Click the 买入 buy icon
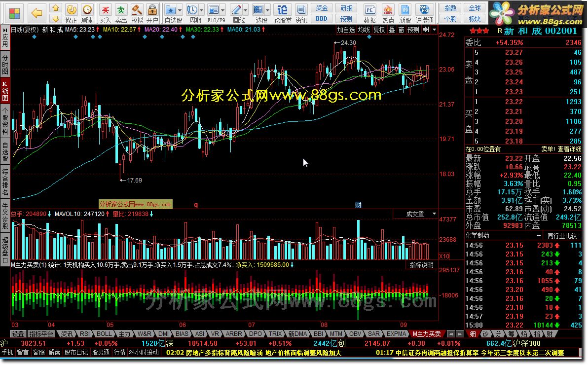 [x=105, y=13]
